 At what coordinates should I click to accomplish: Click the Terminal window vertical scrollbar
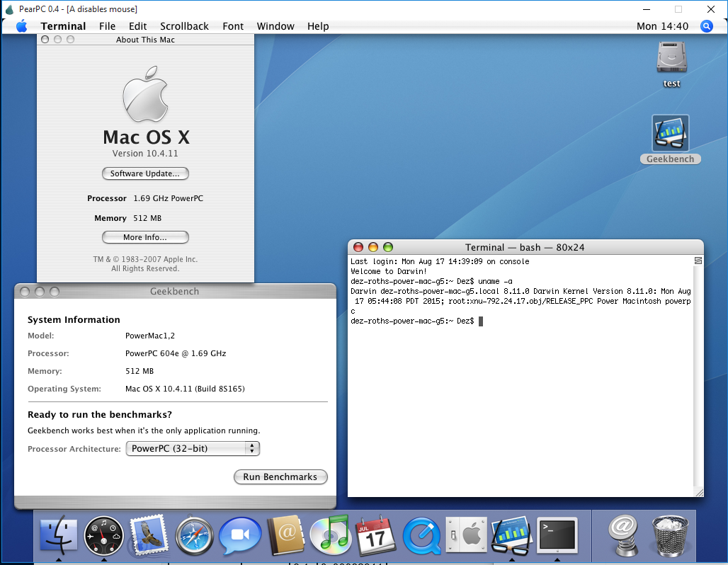click(698, 376)
